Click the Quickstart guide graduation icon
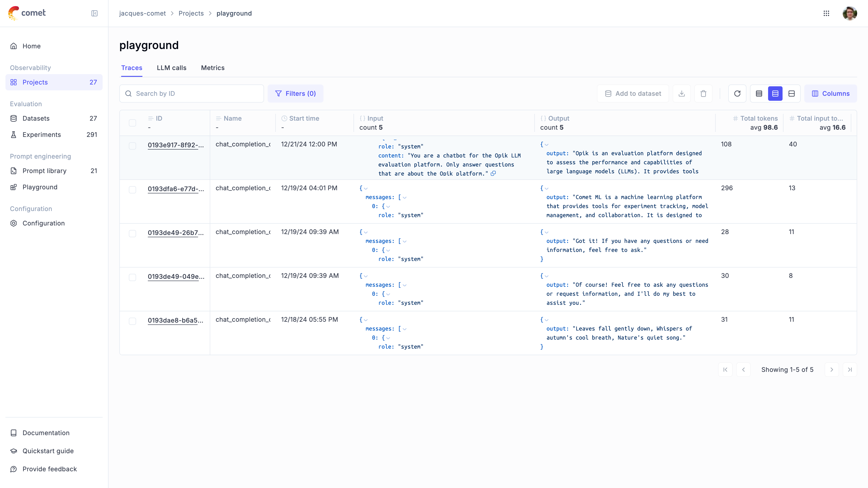Viewport: 868px width, 488px height. point(14,451)
